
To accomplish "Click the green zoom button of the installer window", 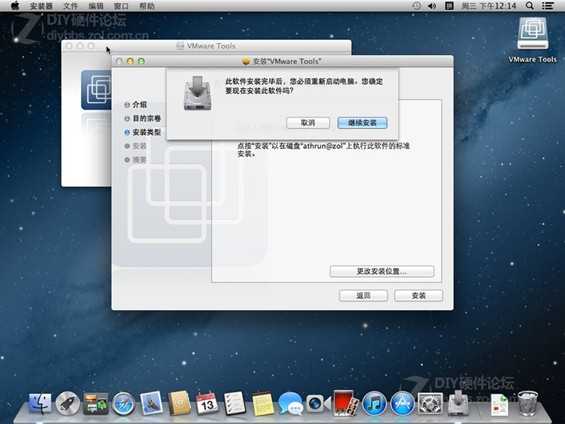I will coord(141,61).
